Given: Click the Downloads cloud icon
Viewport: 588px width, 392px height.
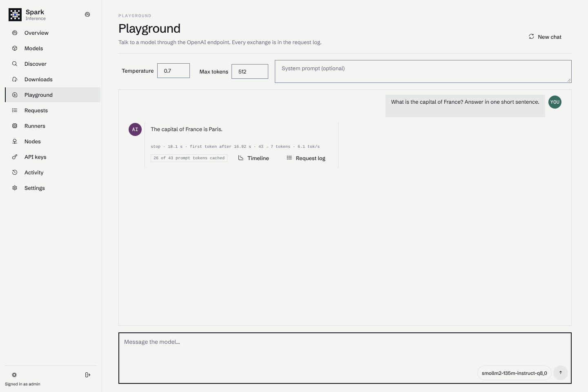Looking at the screenshot, I should 15,79.
